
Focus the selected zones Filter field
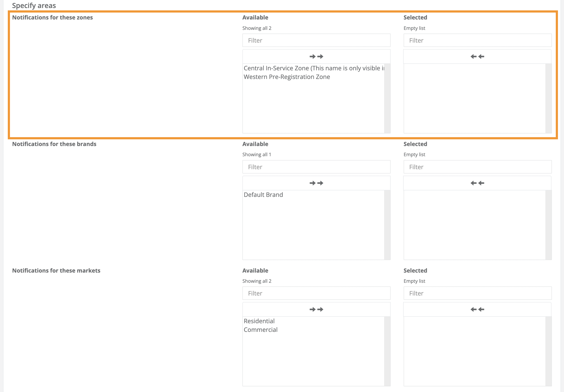click(x=477, y=40)
